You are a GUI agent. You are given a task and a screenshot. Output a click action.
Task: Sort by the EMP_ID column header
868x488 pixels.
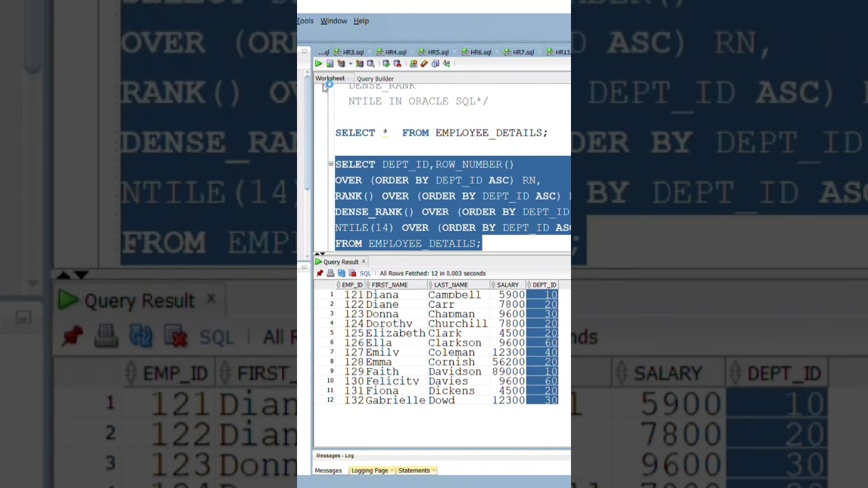click(x=351, y=285)
